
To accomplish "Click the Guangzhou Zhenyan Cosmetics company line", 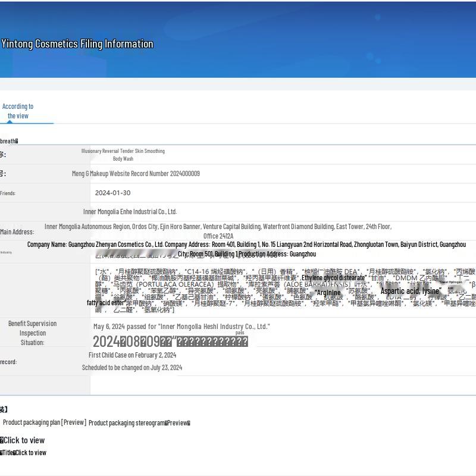I will [246, 245].
